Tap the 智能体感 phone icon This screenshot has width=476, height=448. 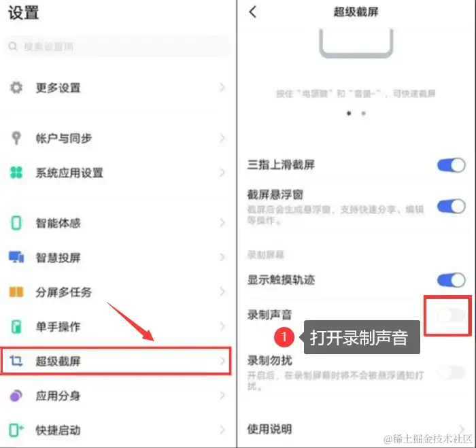[x=16, y=223]
